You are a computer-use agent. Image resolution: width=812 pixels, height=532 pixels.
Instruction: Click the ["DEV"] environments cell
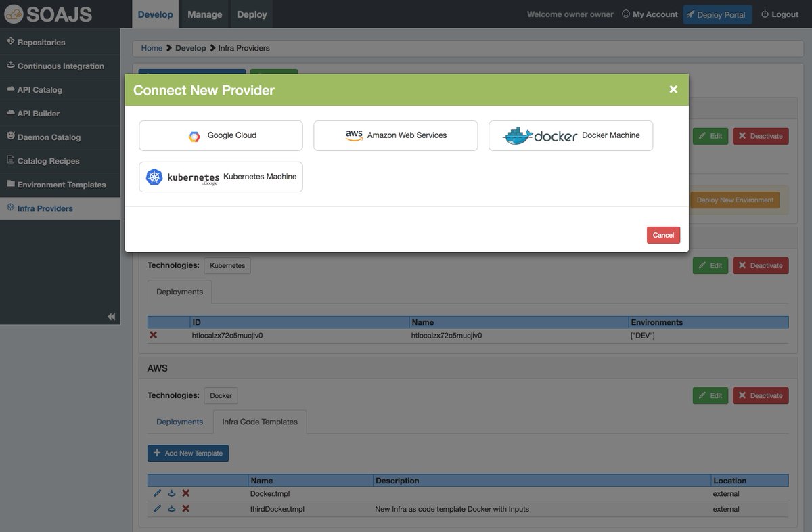(708, 335)
